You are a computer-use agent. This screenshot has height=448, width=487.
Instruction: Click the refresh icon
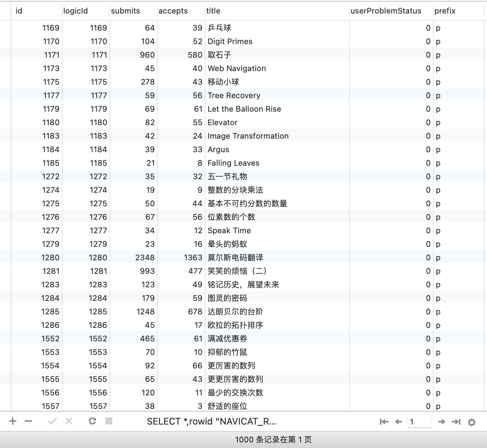pyautogui.click(x=92, y=421)
